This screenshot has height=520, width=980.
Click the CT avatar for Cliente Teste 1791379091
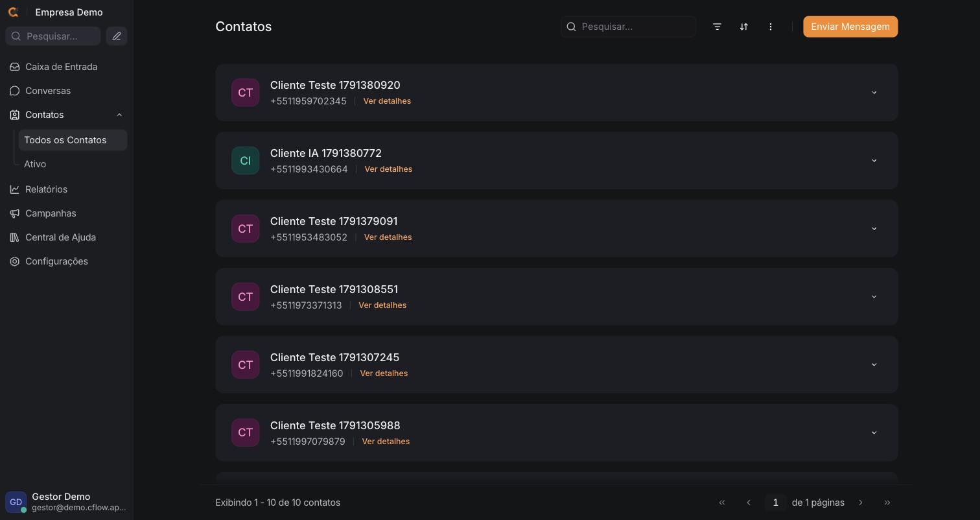[x=246, y=229]
